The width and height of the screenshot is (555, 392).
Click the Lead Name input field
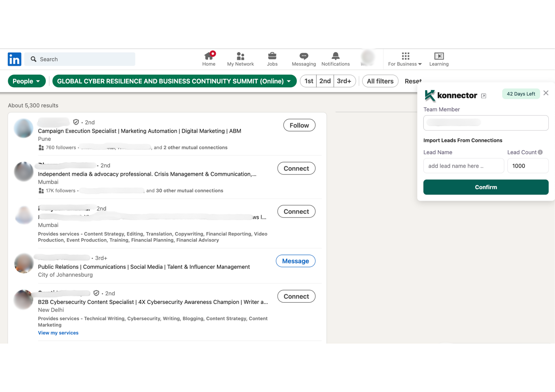tap(463, 166)
